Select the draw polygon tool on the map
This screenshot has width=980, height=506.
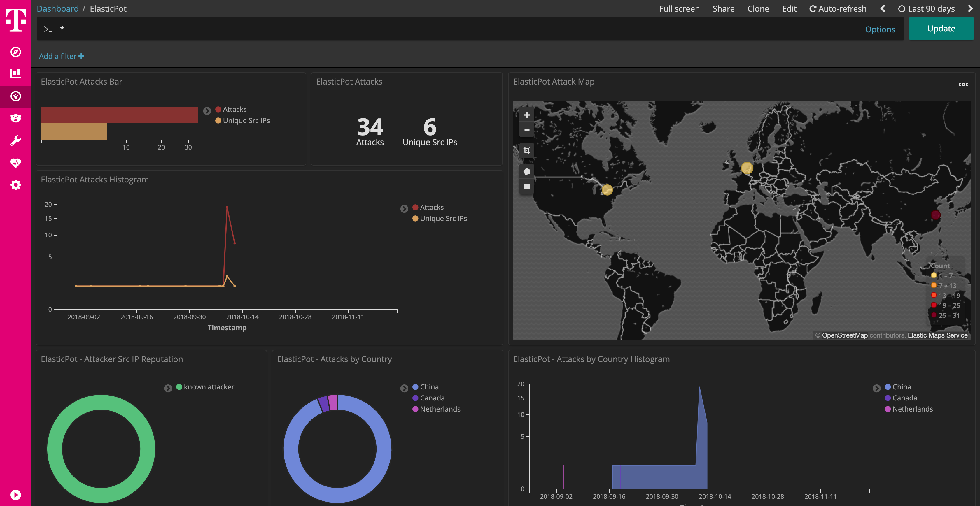(526, 171)
